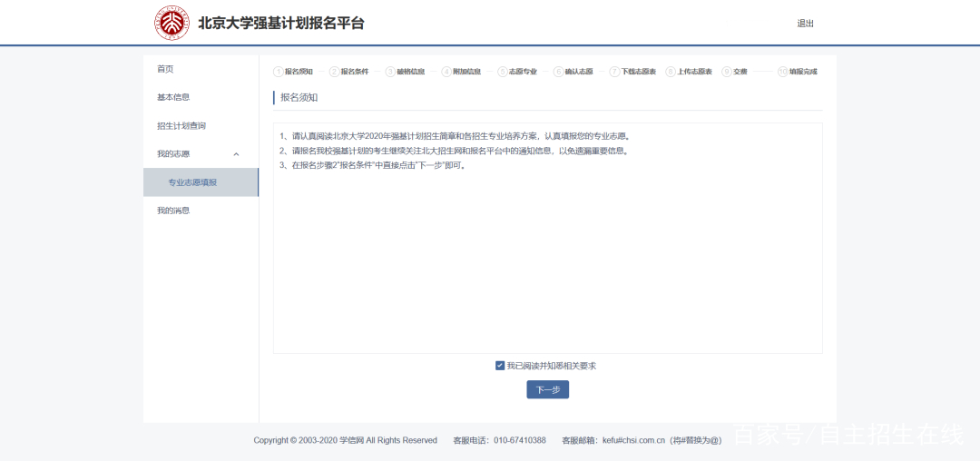Click step 5 志愿专业 in progress bar
980x461 pixels.
tap(517, 72)
